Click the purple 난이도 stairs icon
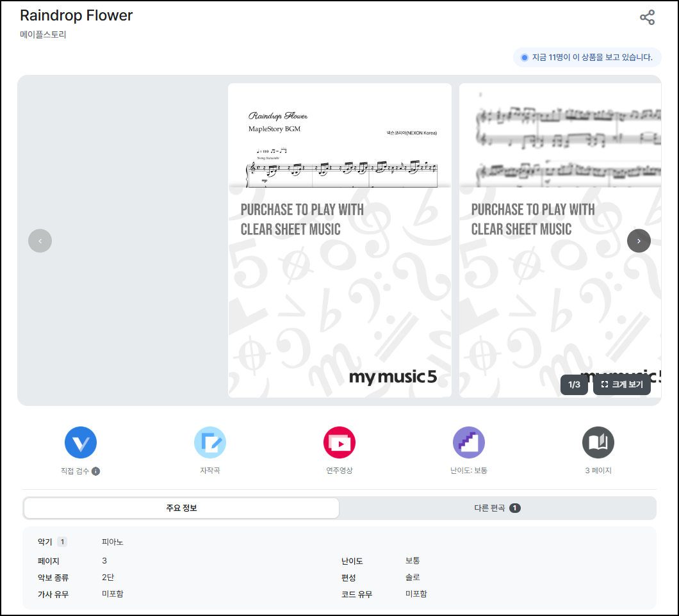The width and height of the screenshot is (679, 616). pyautogui.click(x=468, y=442)
